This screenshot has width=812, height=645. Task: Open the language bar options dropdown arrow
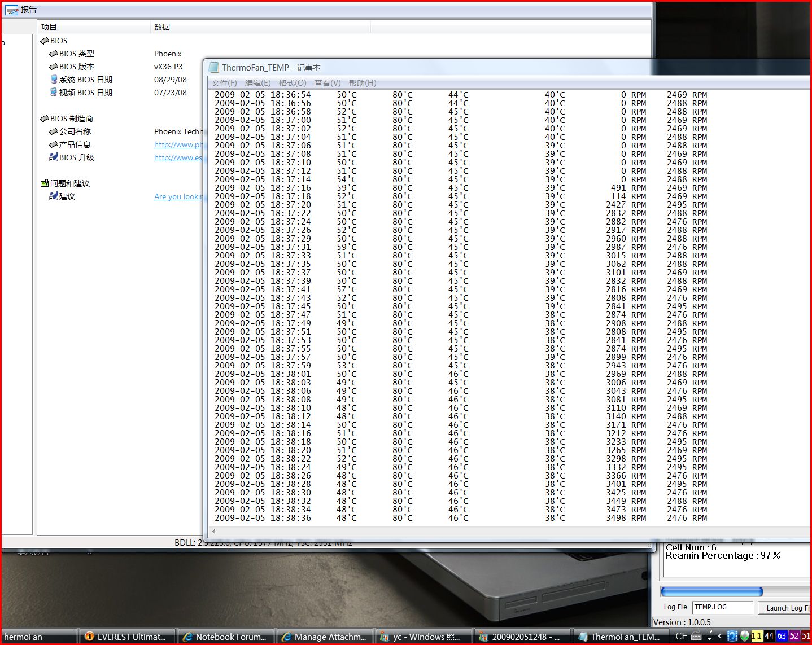coord(709,639)
